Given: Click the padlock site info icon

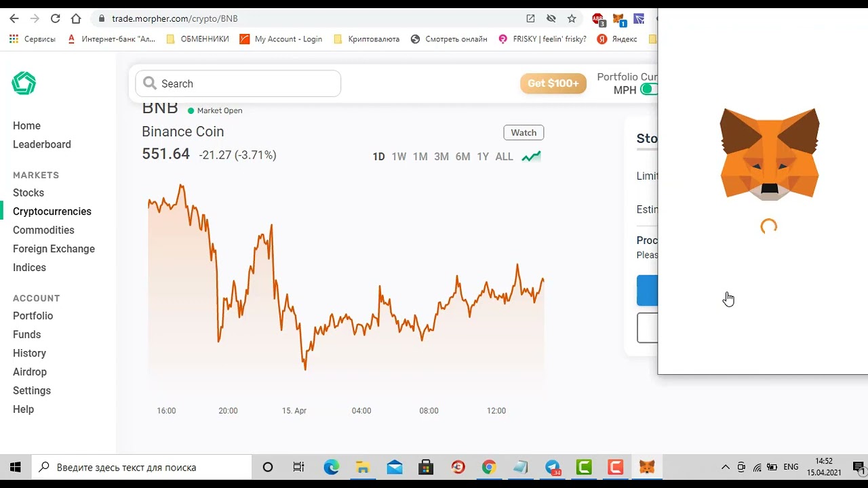Looking at the screenshot, I should tap(101, 19).
